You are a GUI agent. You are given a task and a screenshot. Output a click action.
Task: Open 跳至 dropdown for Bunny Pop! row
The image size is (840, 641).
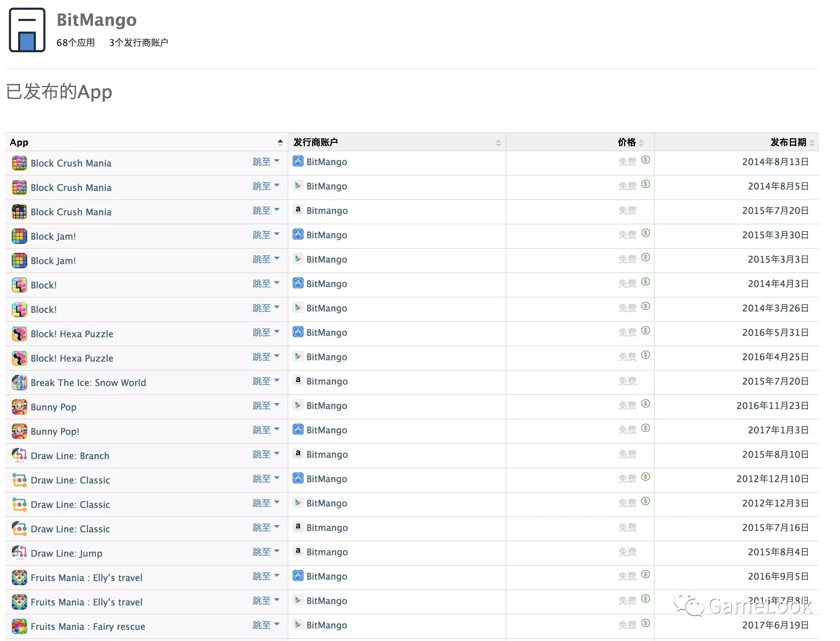point(266,430)
